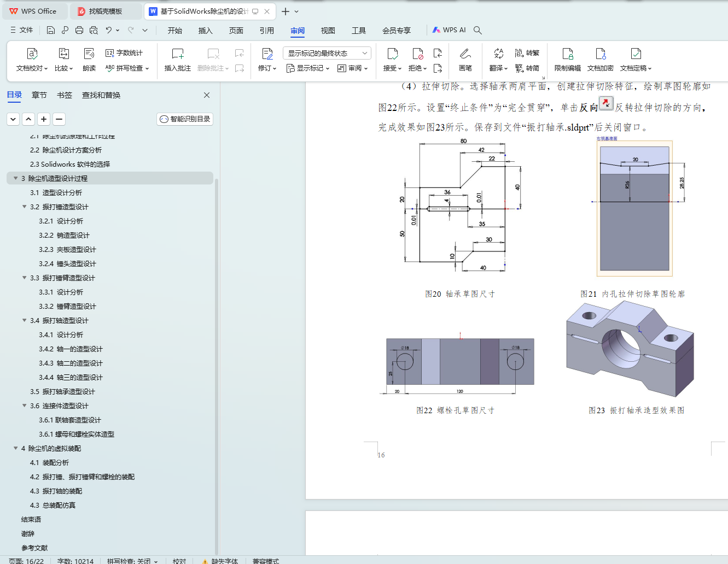Close the navigation pane

(207, 95)
